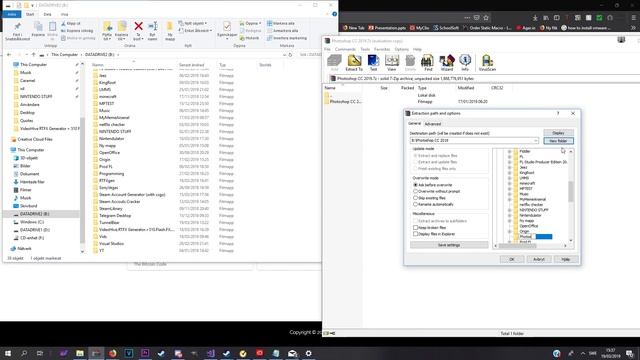Select Rename automatically option
Viewport: 640px width, 360px height.
tap(416, 204)
